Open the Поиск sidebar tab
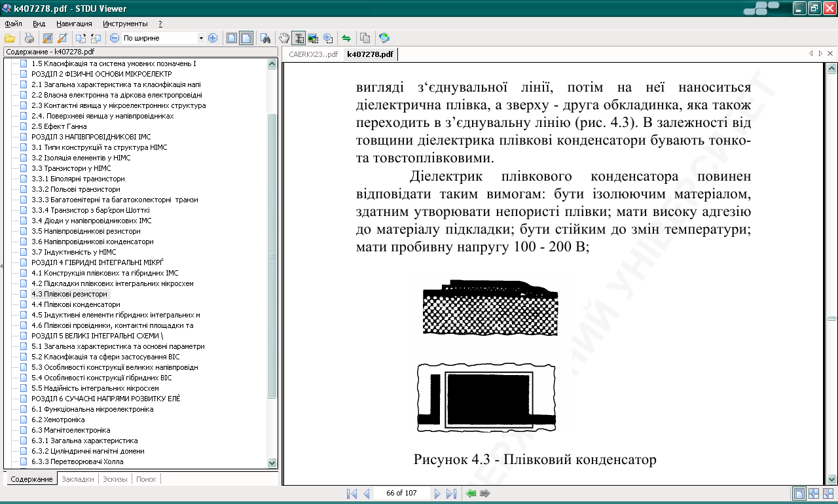This screenshot has height=504, width=838. click(146, 479)
